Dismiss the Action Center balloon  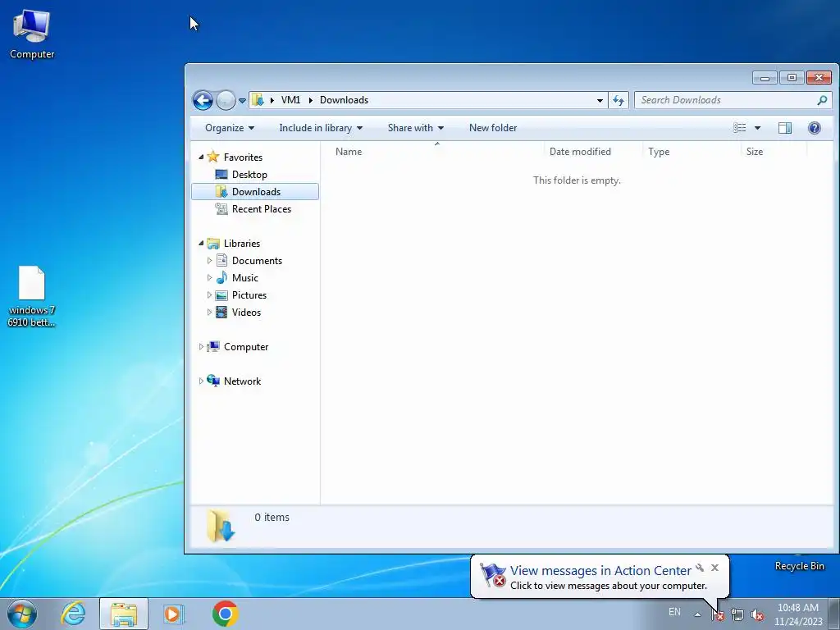point(714,568)
